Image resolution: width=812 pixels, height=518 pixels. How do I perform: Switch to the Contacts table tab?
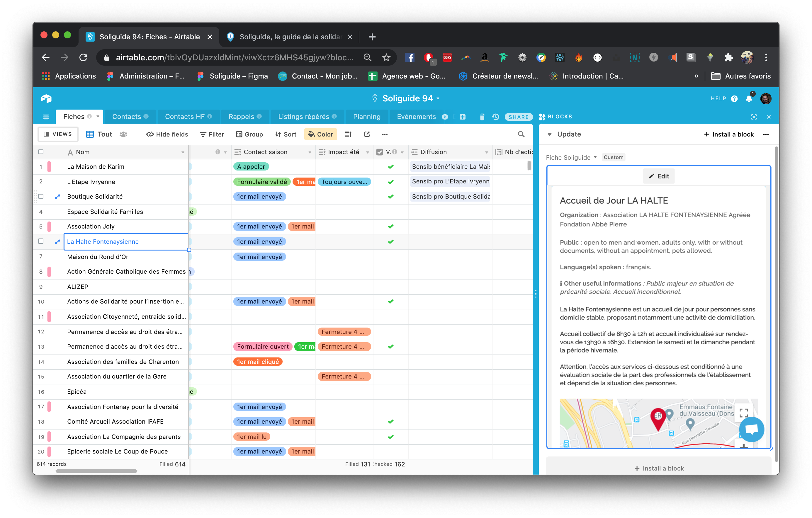[x=126, y=117]
